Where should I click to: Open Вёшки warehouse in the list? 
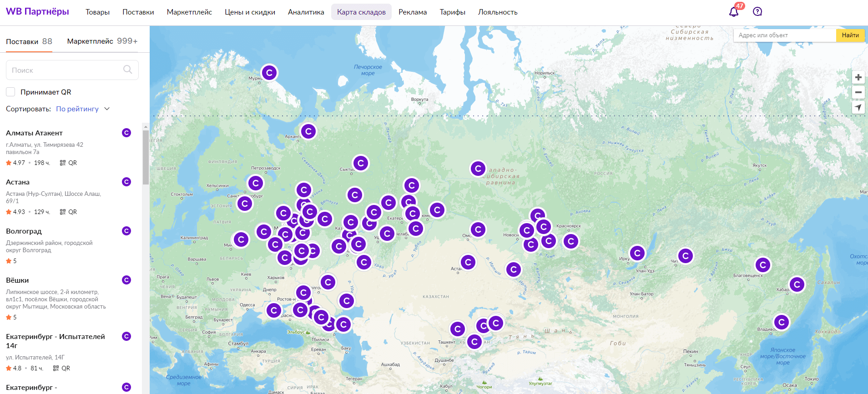pyautogui.click(x=17, y=280)
